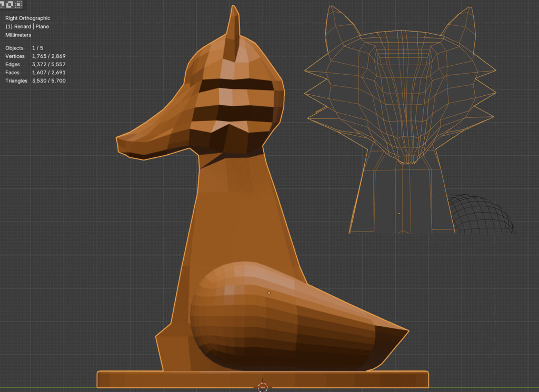Click the wireframe fox's left ear
This screenshot has height=392, width=539.
click(x=336, y=25)
